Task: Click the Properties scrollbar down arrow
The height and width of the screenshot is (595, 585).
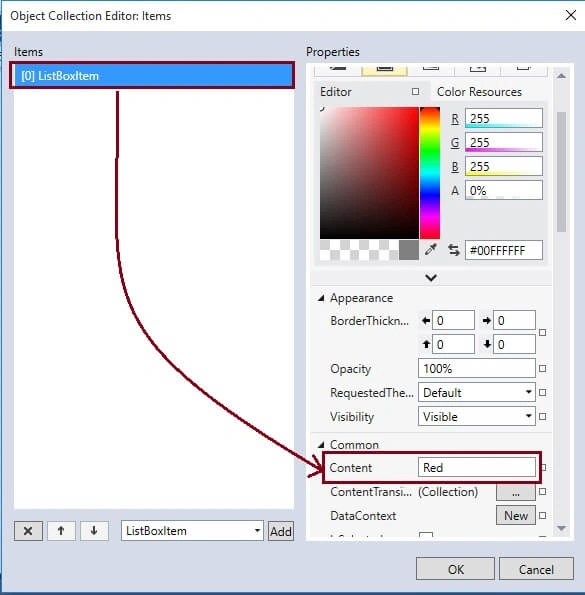Action: tap(561, 528)
